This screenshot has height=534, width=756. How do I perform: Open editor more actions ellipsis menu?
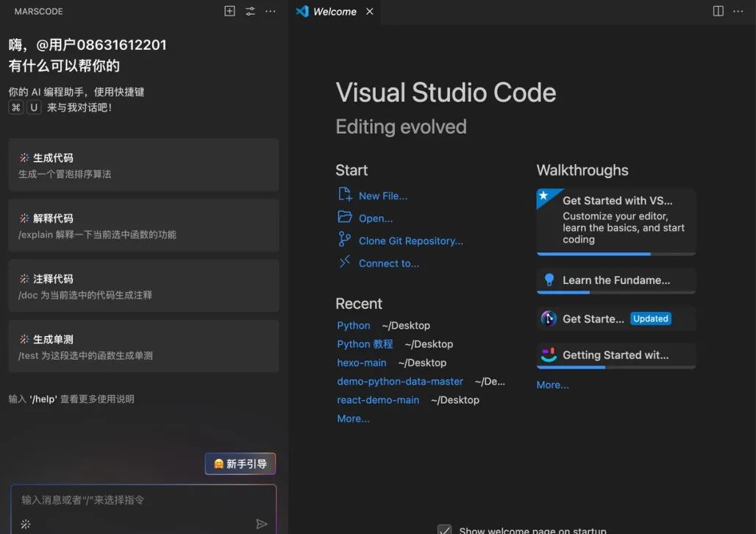[740, 11]
